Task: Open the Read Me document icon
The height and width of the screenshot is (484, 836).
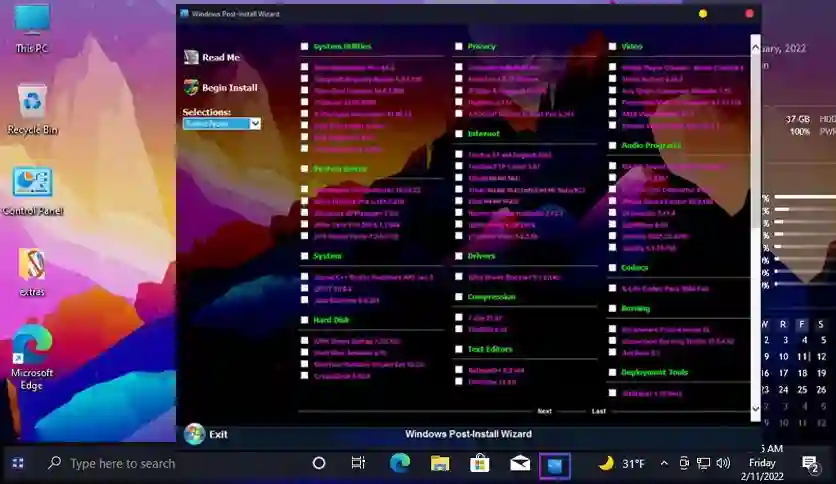Action: coord(191,57)
